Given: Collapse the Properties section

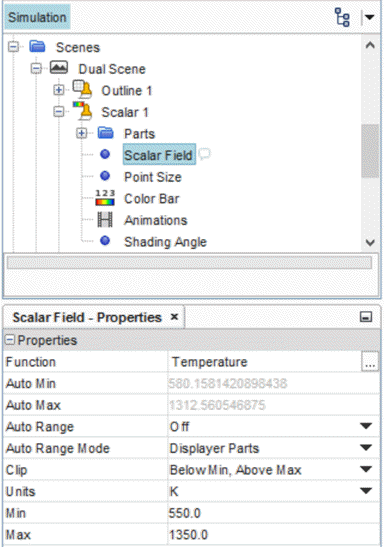Looking at the screenshot, I should click(10, 339).
